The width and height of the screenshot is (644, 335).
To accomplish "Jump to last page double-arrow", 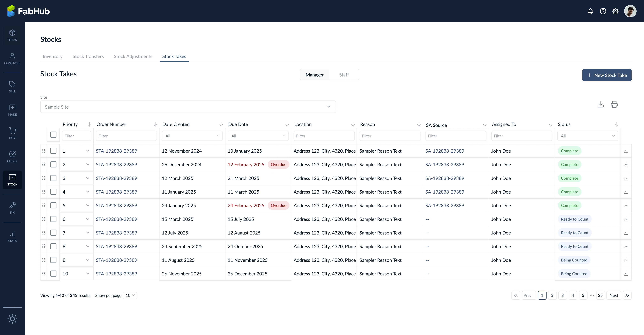I will pos(627,295).
